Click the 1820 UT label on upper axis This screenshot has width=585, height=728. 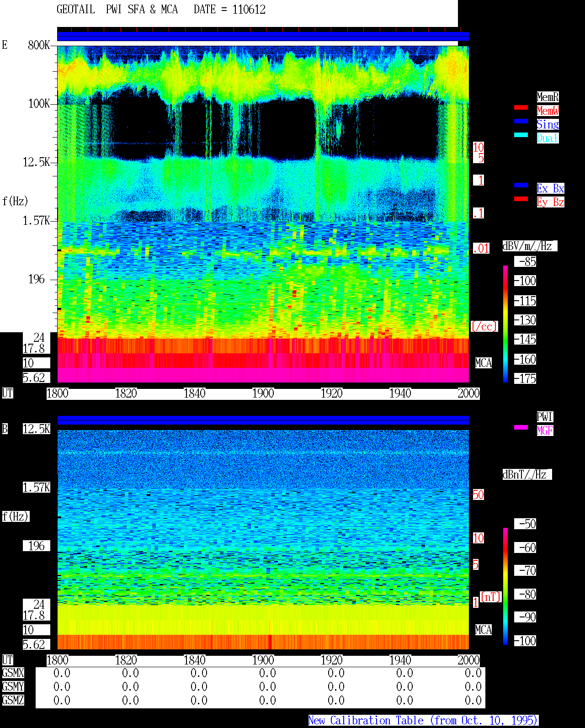[126, 393]
